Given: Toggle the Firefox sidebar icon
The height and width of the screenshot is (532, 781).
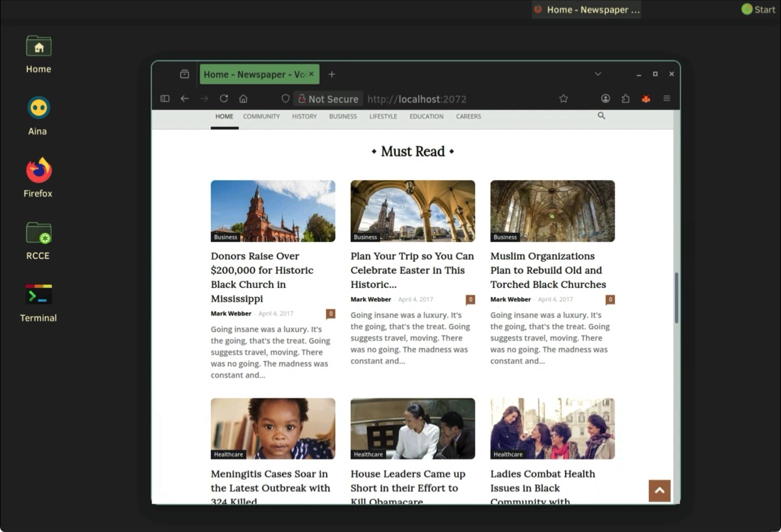Looking at the screenshot, I should 165,99.
